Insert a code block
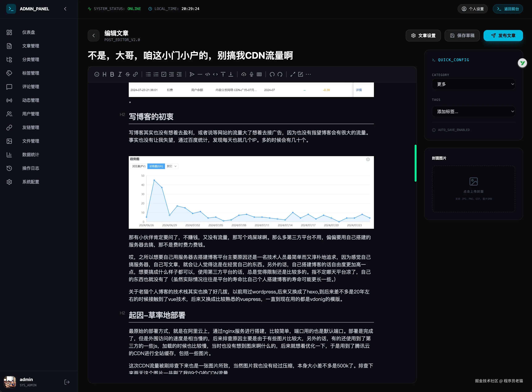 tap(207, 74)
